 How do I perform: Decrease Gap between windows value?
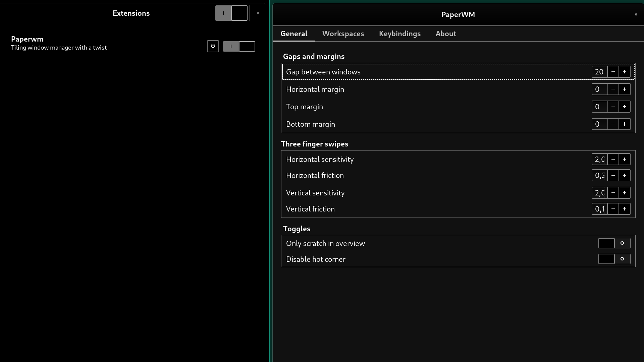[613, 72]
